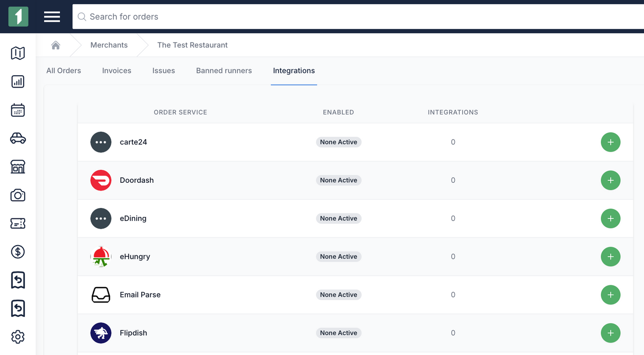644x355 pixels.
Task: Open the Banned runners tab
Action: pos(224,71)
